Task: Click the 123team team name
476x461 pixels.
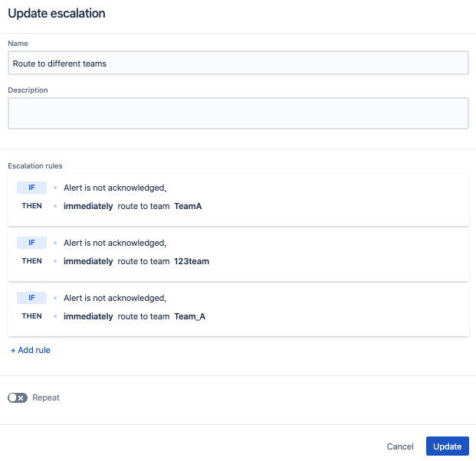Action: [192, 261]
